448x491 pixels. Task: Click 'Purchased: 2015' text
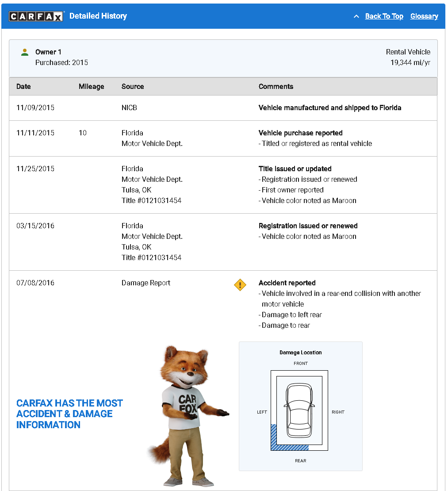pyautogui.click(x=61, y=63)
